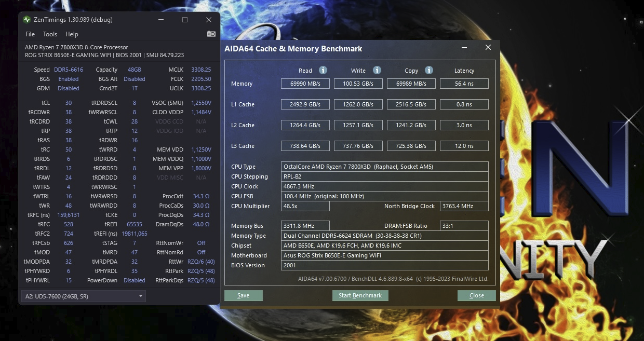
Task: Minimize the AIDA64 benchmark window
Action: click(x=464, y=47)
